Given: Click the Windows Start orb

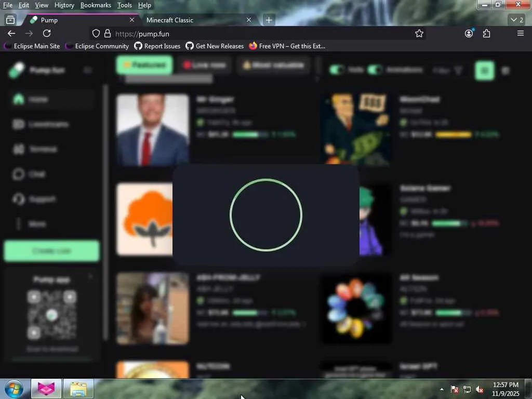Looking at the screenshot, I should pyautogui.click(x=14, y=389).
